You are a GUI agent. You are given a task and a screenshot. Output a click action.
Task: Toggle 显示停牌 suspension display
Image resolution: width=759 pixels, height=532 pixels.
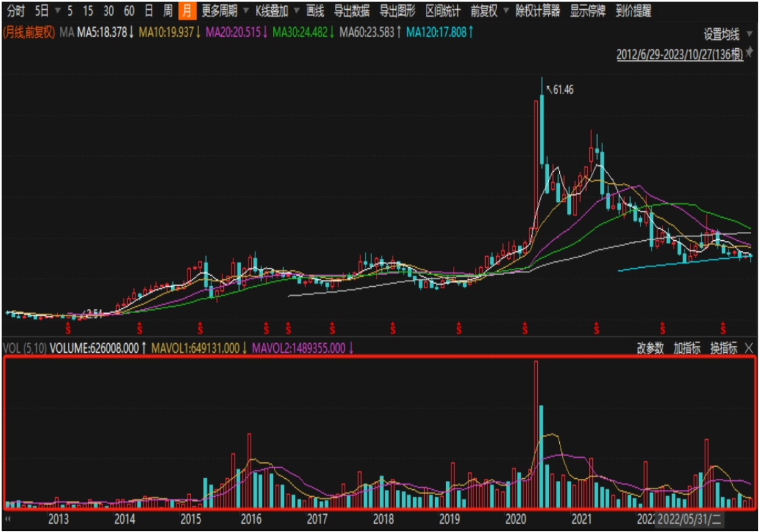point(588,11)
